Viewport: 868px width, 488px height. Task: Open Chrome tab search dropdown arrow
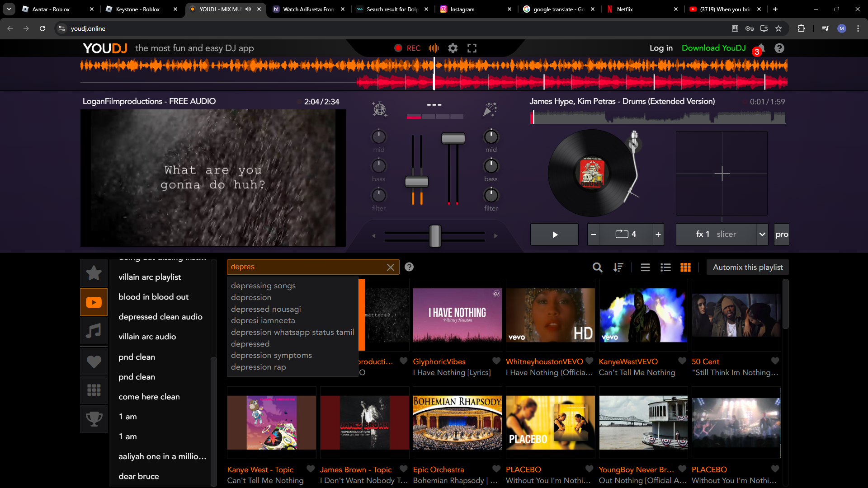tap(9, 9)
